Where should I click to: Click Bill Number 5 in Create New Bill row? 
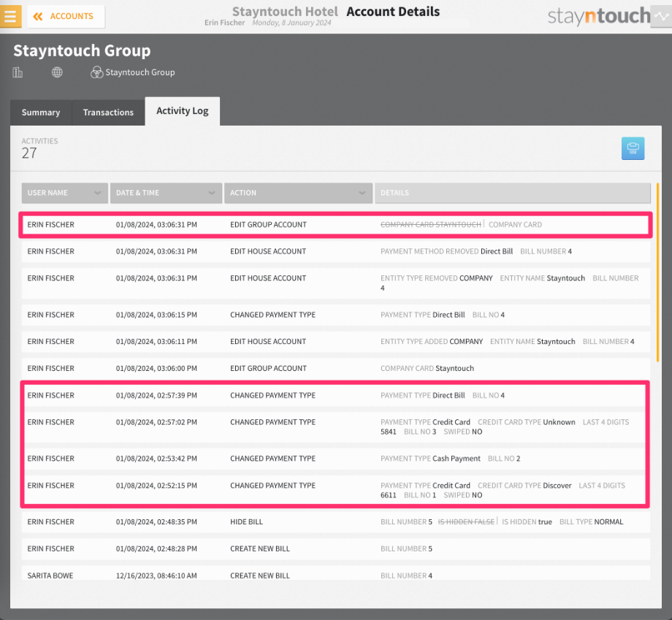click(406, 549)
